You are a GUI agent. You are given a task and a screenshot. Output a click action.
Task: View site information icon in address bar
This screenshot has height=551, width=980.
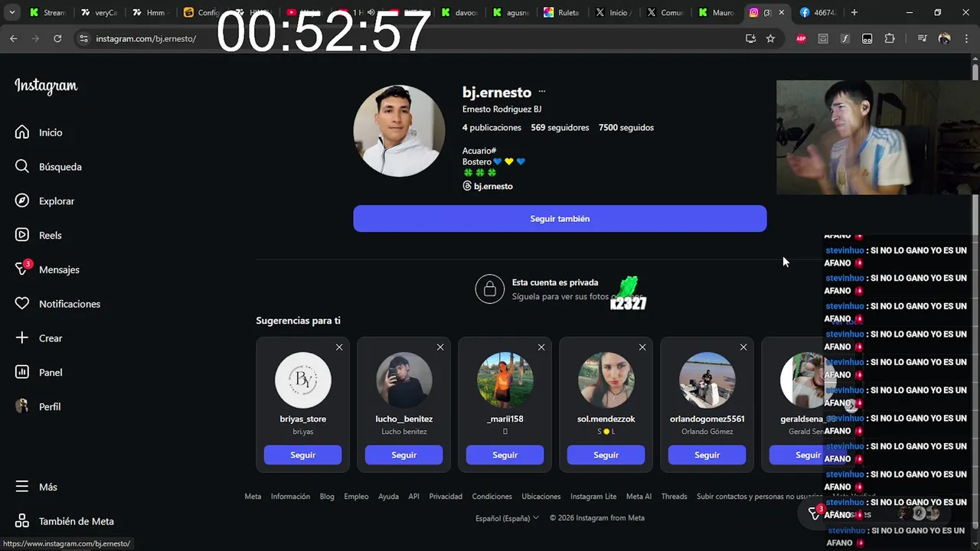point(83,38)
